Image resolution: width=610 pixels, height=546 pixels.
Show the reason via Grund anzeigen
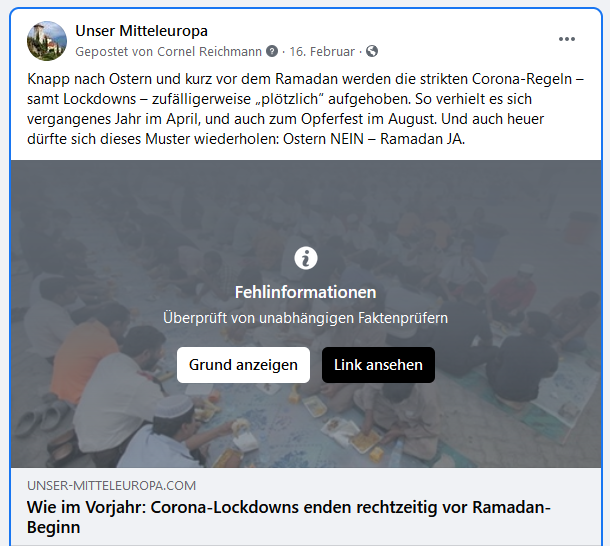click(x=243, y=365)
